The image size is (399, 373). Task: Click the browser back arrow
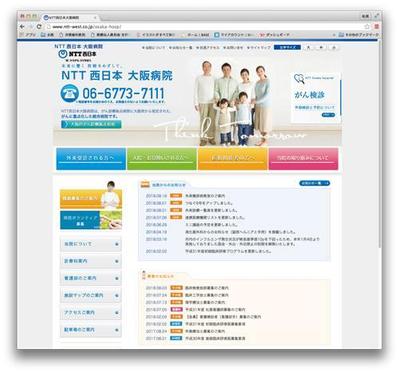22,26
